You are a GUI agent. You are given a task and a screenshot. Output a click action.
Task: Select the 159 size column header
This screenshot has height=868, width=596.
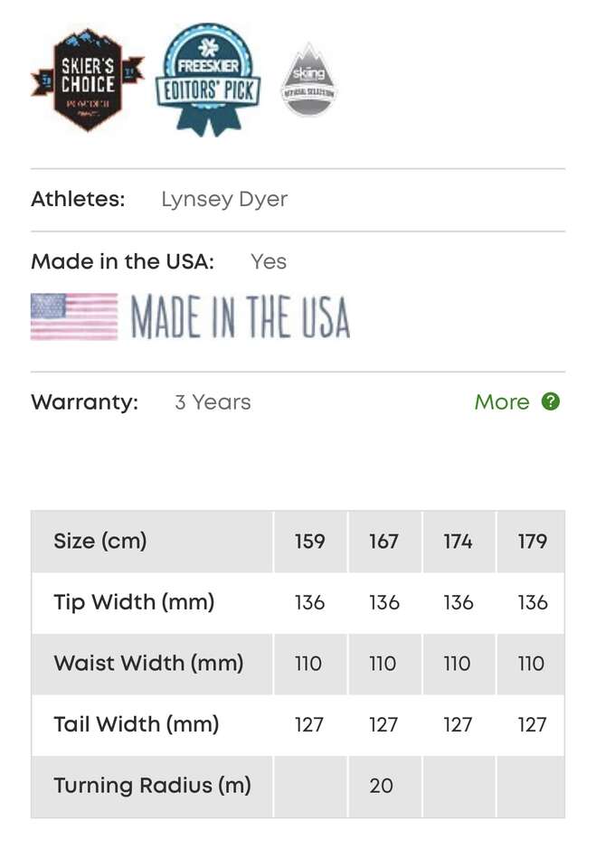click(x=309, y=542)
